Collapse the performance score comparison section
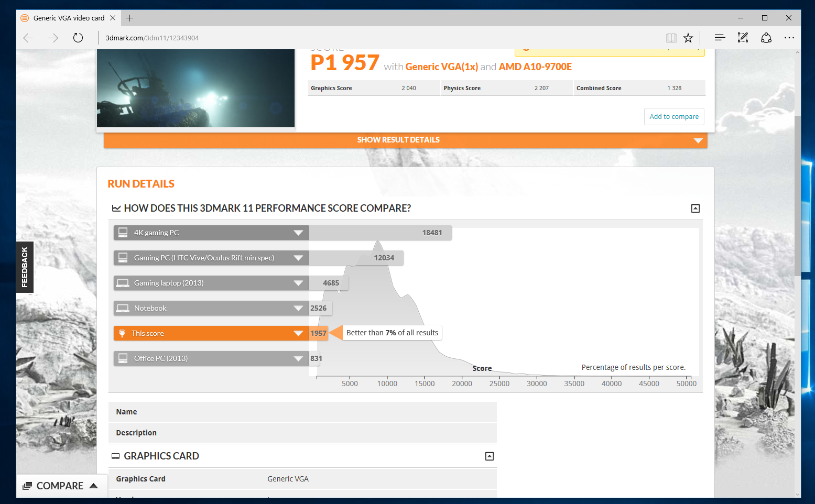815x504 pixels. tap(696, 209)
